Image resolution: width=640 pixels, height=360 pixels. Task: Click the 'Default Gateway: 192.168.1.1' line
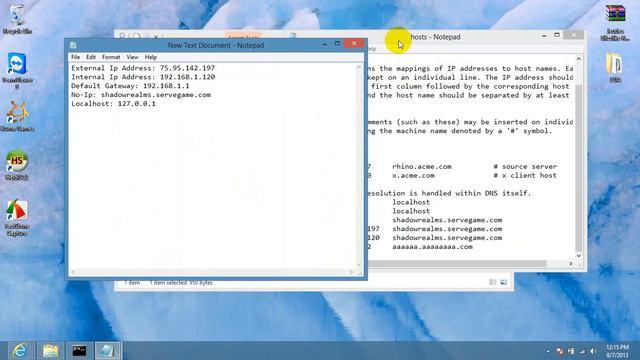(130, 86)
